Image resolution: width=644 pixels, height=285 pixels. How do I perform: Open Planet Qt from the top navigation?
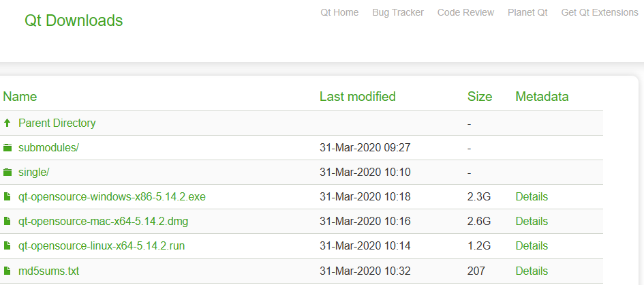click(x=527, y=12)
